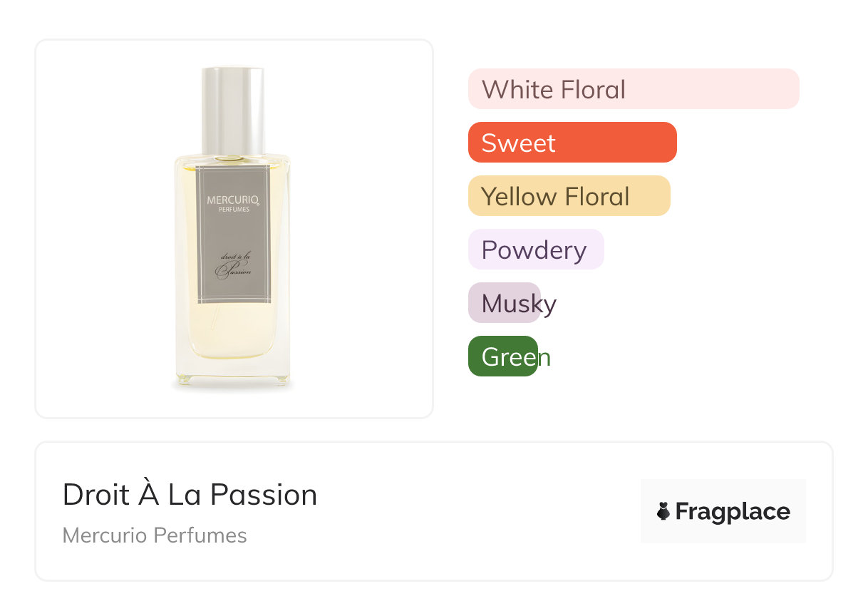This screenshot has height=616, width=868.
Task: Click the Musky accord bar
Action: click(x=504, y=303)
